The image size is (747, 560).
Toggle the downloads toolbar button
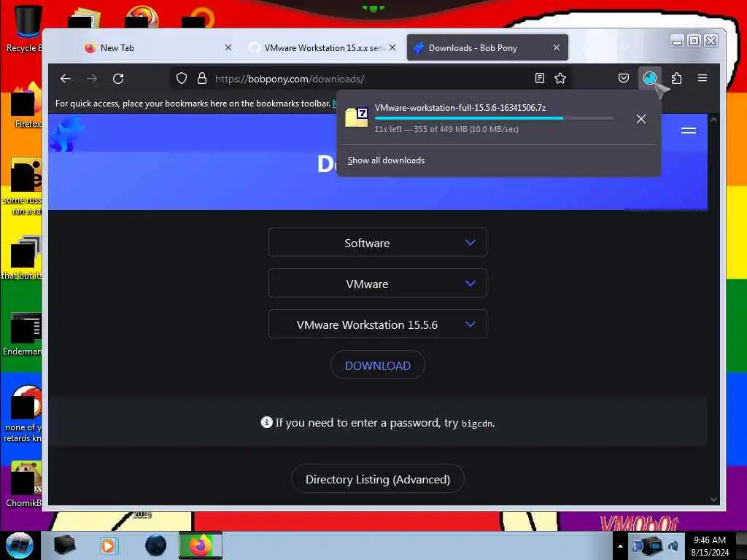[x=650, y=78]
